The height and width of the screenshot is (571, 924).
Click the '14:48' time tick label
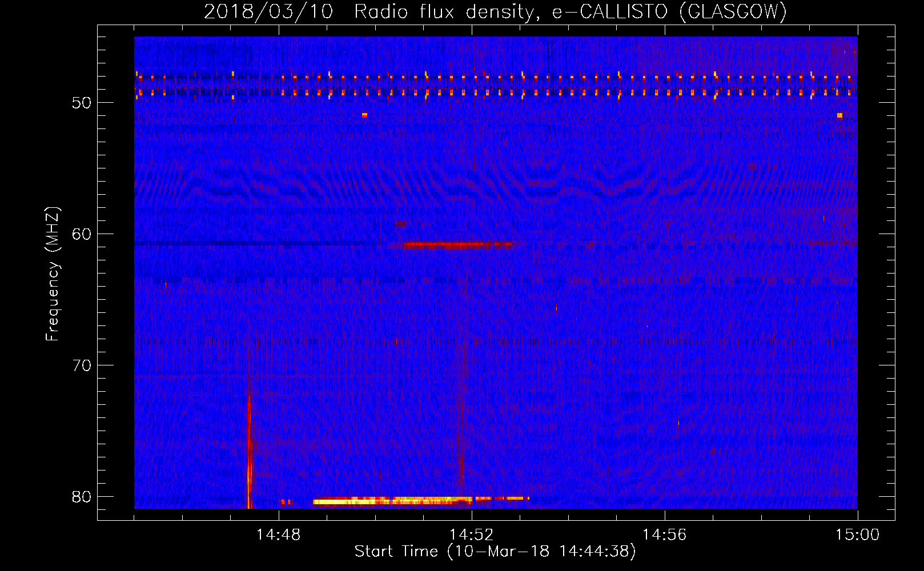pyautogui.click(x=279, y=535)
